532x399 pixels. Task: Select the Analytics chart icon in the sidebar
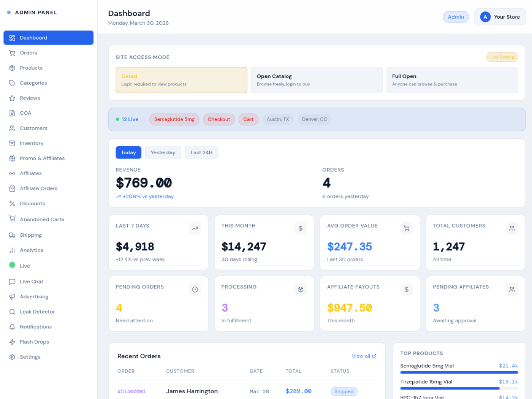tap(12, 250)
